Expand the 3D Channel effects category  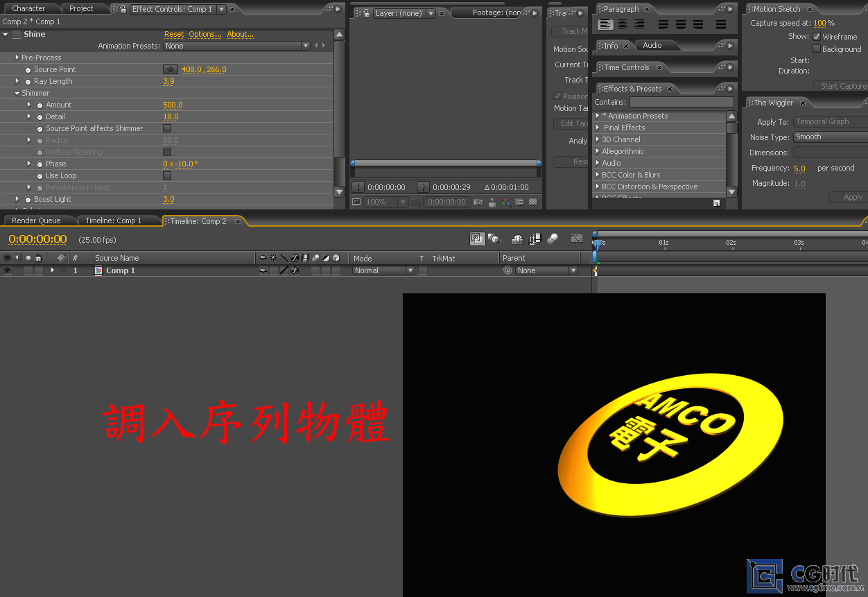[x=598, y=139]
